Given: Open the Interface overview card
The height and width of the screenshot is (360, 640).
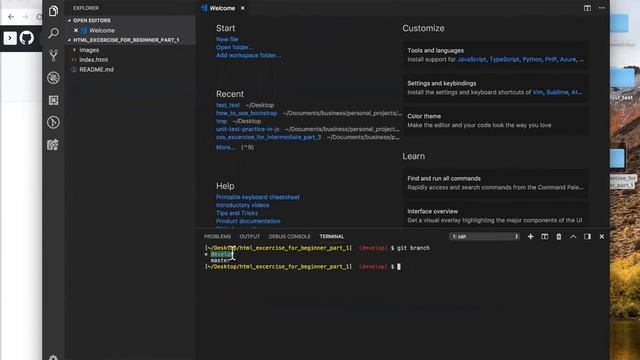Looking at the screenshot, I should point(496,215).
